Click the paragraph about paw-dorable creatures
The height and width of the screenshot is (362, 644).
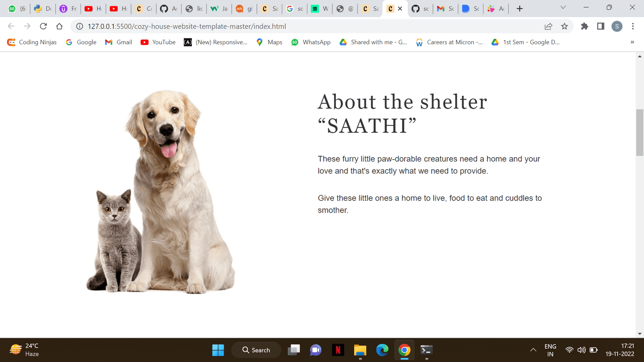tap(429, 165)
